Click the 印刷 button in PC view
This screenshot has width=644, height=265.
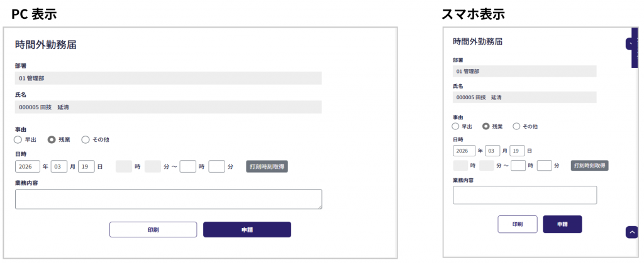[153, 230]
